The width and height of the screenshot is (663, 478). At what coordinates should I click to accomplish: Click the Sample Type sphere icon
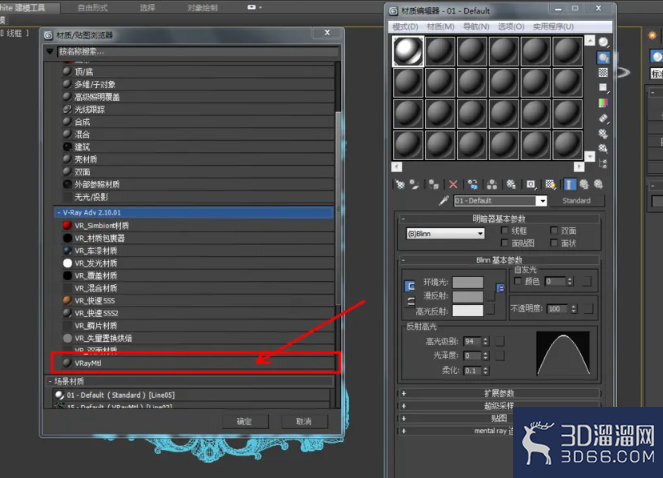pos(603,42)
